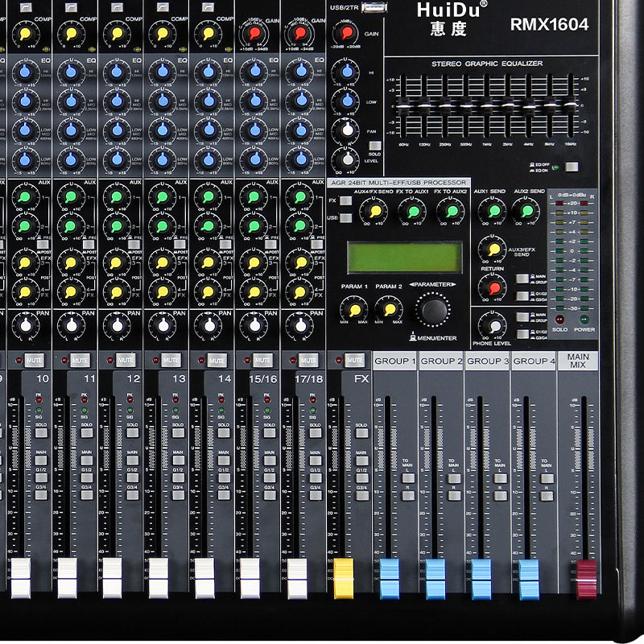This screenshot has width=644, height=644.
Task: Click the green LCD display
Action: point(404,257)
